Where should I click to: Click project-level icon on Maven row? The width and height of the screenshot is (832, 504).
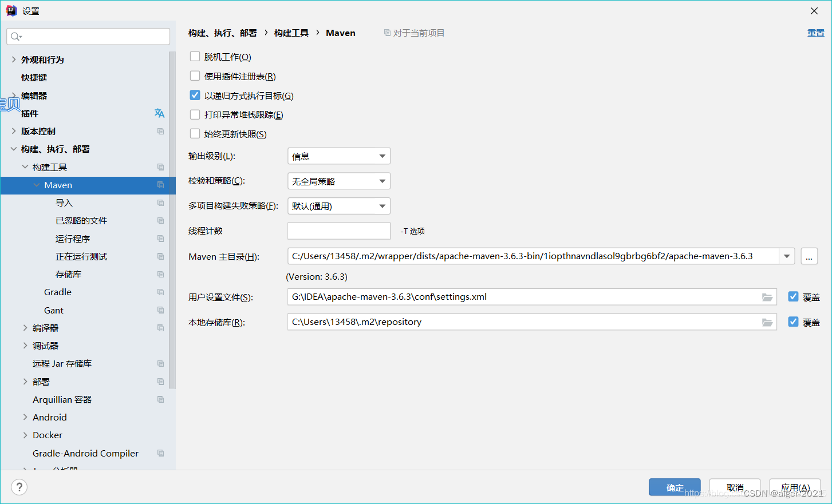pyautogui.click(x=161, y=185)
